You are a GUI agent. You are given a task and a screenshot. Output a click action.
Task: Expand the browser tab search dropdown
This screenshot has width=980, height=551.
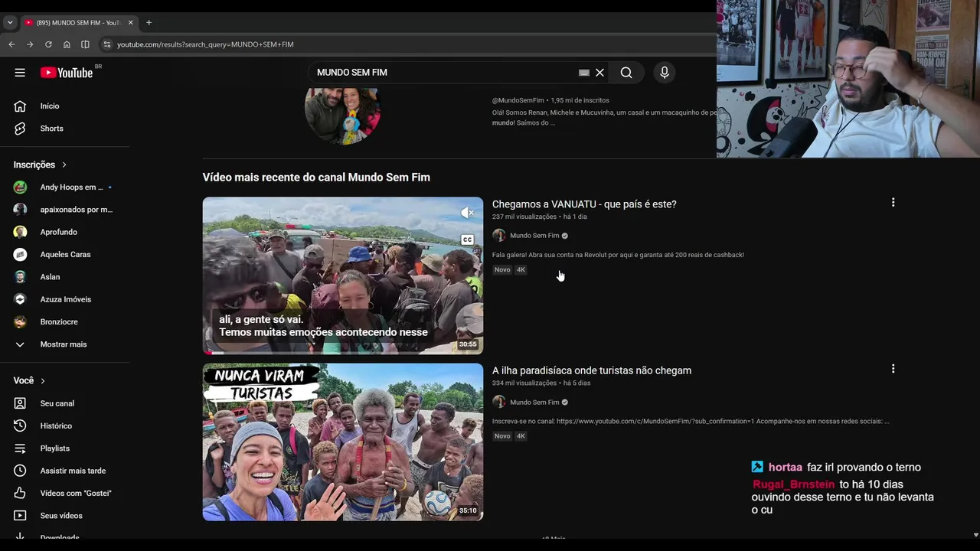point(10,22)
